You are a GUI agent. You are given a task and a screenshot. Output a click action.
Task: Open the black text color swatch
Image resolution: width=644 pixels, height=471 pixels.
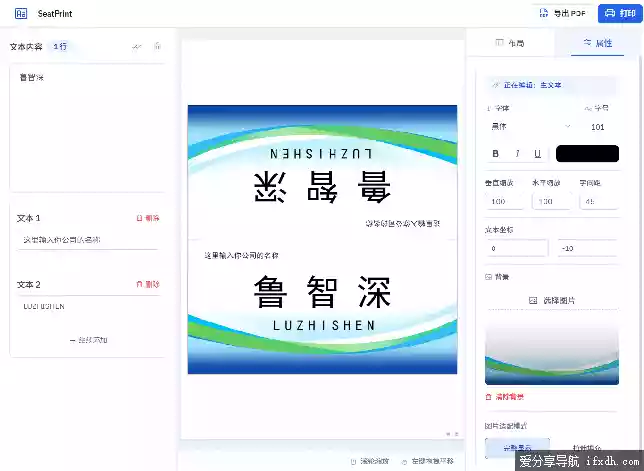pyautogui.click(x=587, y=154)
